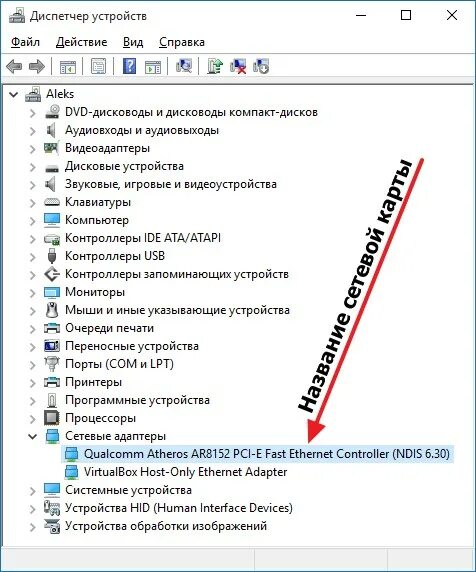Open the Справка menu
The width and height of the screenshot is (476, 572).
(182, 42)
